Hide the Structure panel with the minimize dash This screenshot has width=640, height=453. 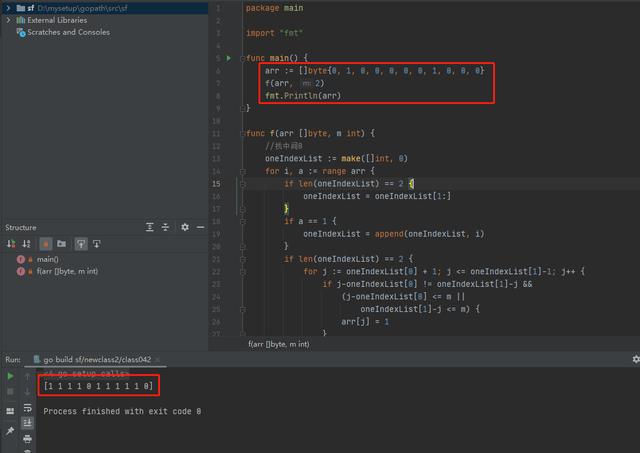click(201, 228)
